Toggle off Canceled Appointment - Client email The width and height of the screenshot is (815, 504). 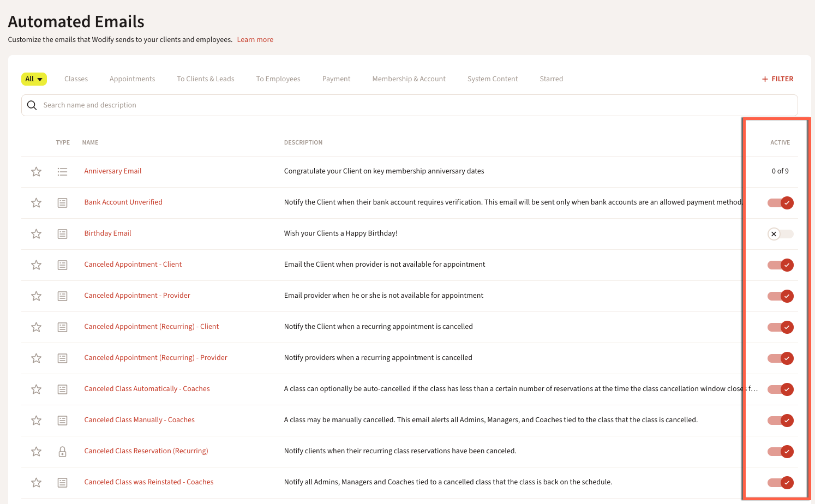click(x=780, y=265)
